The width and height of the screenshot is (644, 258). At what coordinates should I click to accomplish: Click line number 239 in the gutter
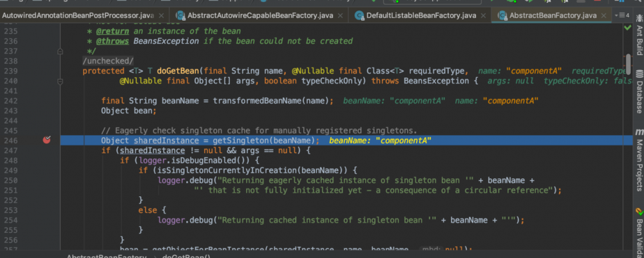coord(11,71)
